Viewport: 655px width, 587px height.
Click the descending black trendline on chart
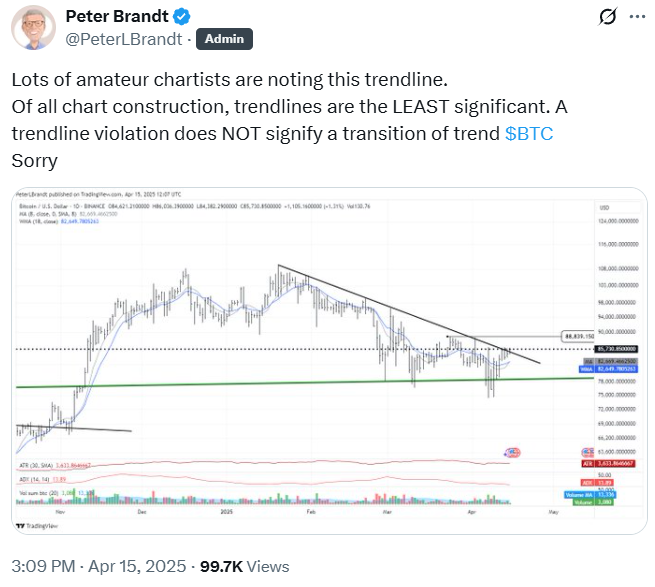(x=400, y=308)
